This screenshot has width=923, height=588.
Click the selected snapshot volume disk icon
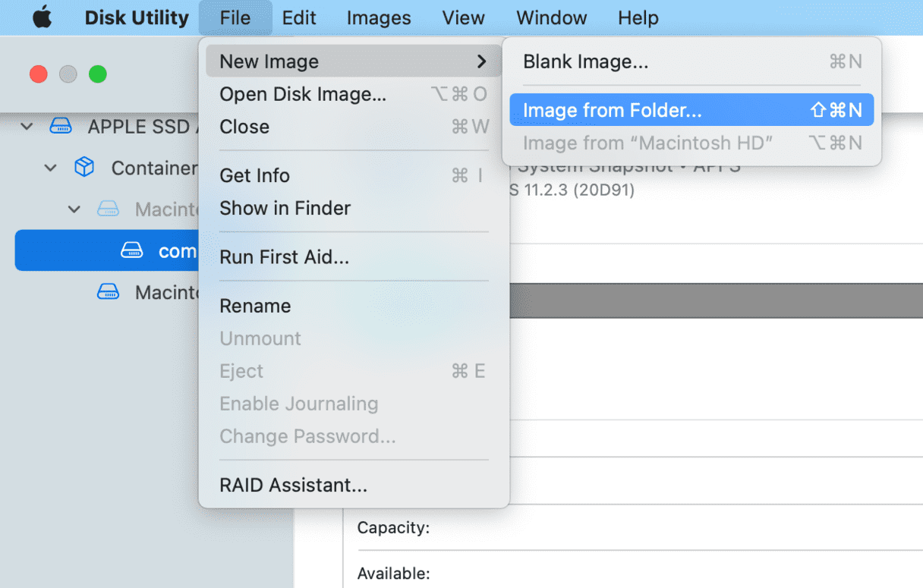pyautogui.click(x=132, y=251)
